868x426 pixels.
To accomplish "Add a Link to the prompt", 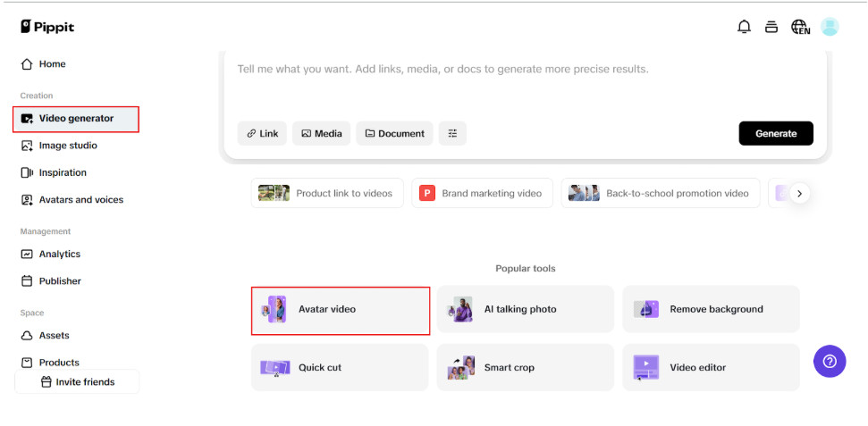I will tap(262, 133).
